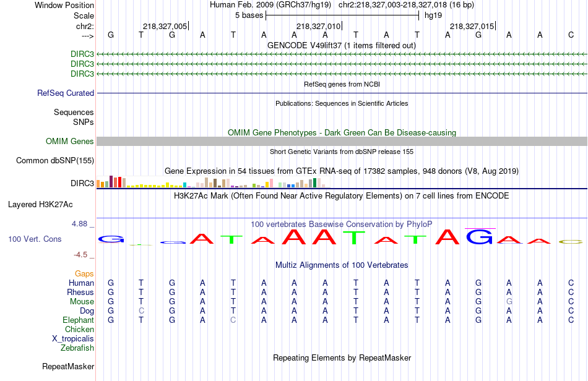
Task: Open the OMIM Gene Phenotypes track title
Action: click(x=342, y=132)
